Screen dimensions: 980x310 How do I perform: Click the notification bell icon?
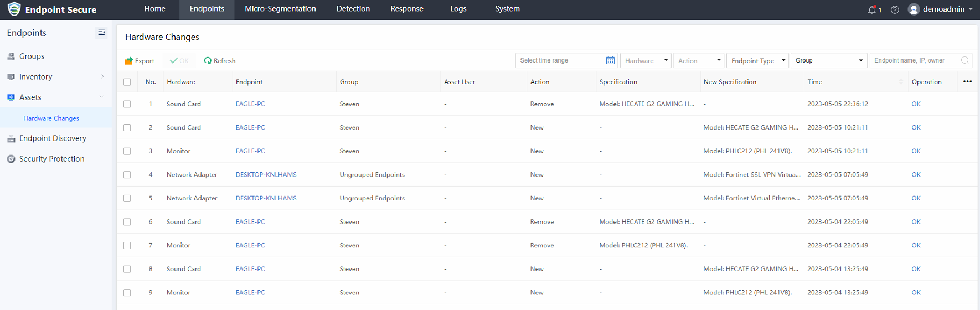point(872,9)
